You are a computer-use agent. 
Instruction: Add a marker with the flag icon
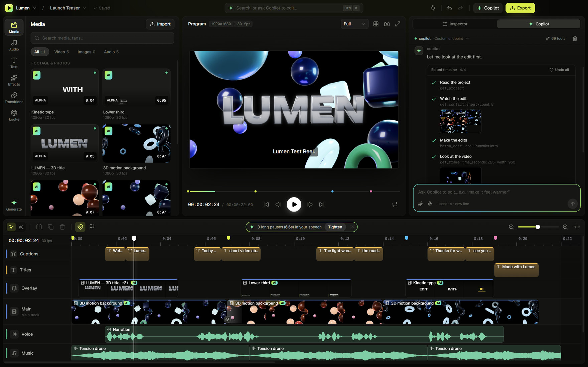[92, 227]
